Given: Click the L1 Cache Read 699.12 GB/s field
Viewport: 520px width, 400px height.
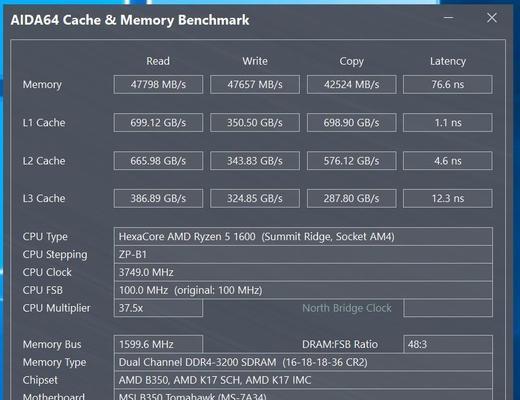Looking at the screenshot, I should coord(158,123).
